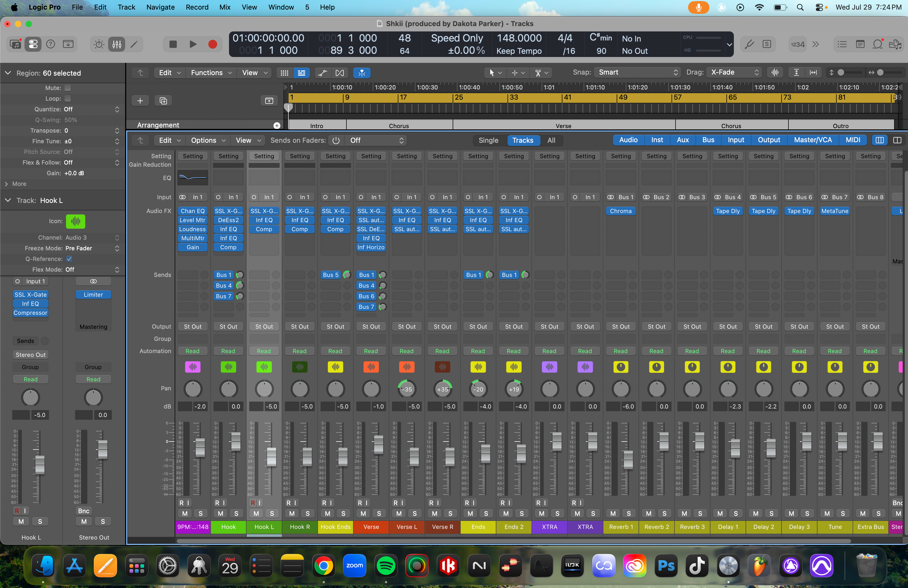Show the automation curve icon in Tracks area
This screenshot has width=908, height=588.
click(x=323, y=73)
